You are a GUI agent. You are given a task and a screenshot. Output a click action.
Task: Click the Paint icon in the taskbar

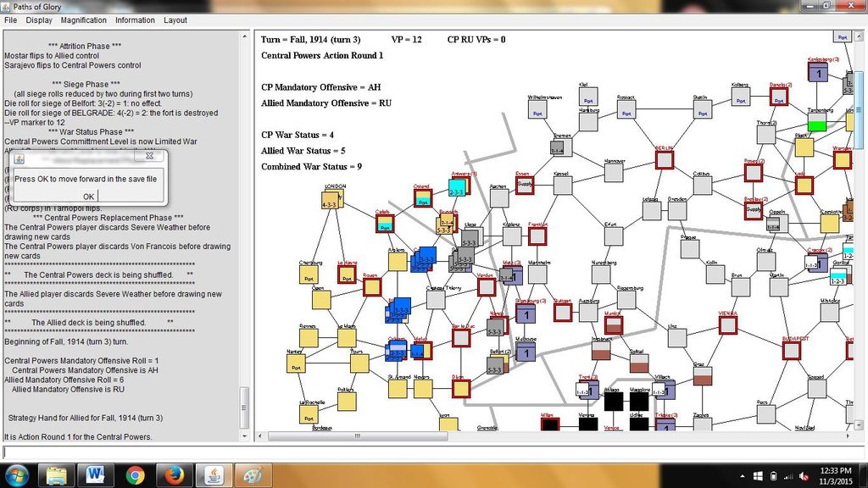(253, 476)
